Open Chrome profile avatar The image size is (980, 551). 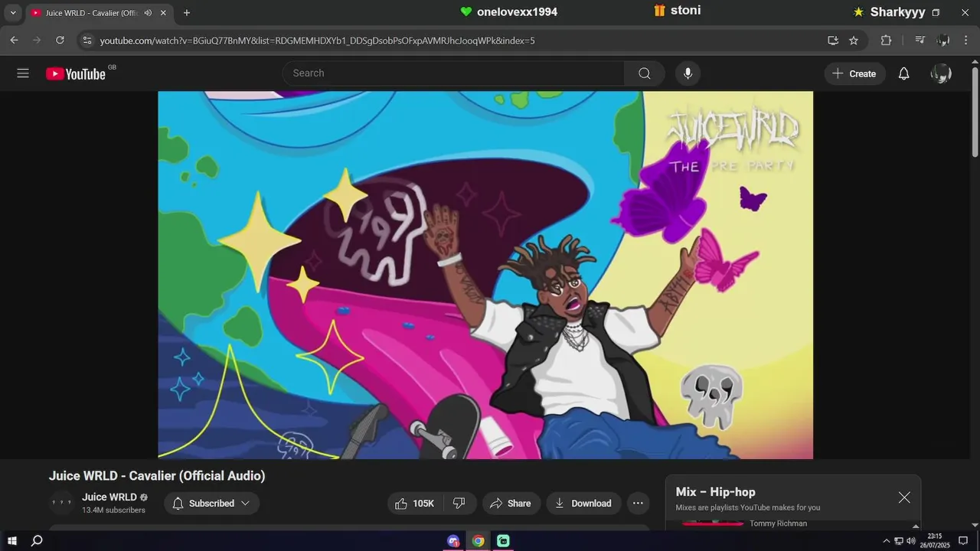(943, 41)
